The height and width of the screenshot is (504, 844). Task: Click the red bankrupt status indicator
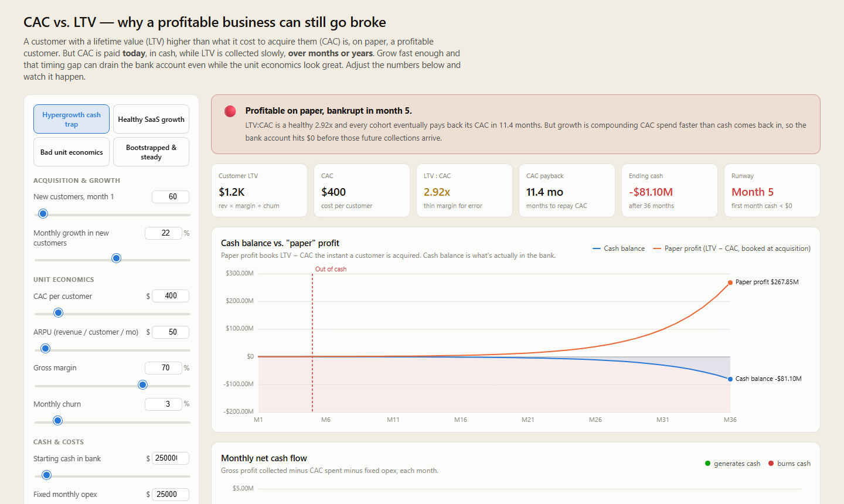[x=230, y=111]
